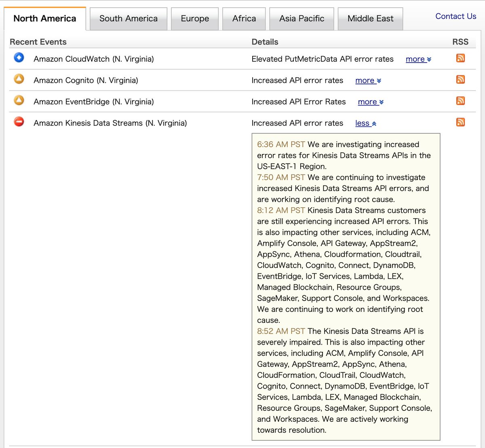
Task: Click the Amazon Cognito (N. Virginia) row text
Action: (x=86, y=80)
